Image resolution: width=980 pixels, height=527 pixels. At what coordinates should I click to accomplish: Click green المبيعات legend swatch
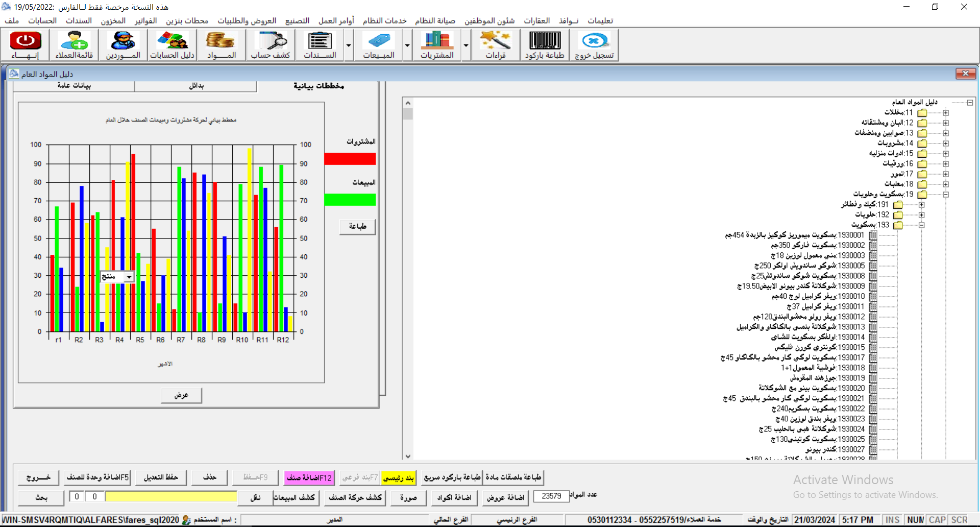(350, 200)
